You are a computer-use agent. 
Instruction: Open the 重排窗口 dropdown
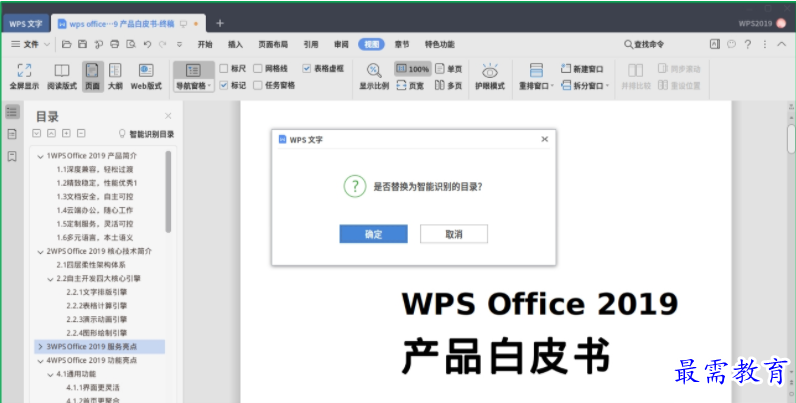(536, 86)
